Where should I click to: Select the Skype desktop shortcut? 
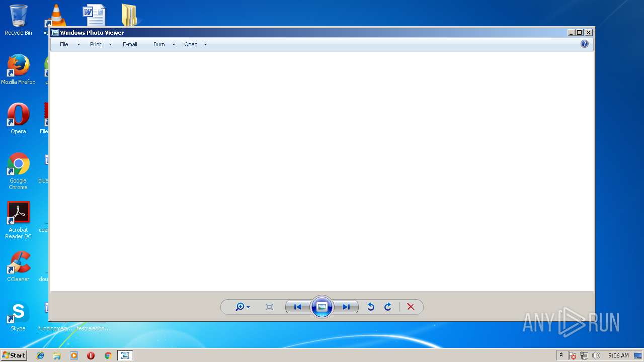click(x=18, y=317)
